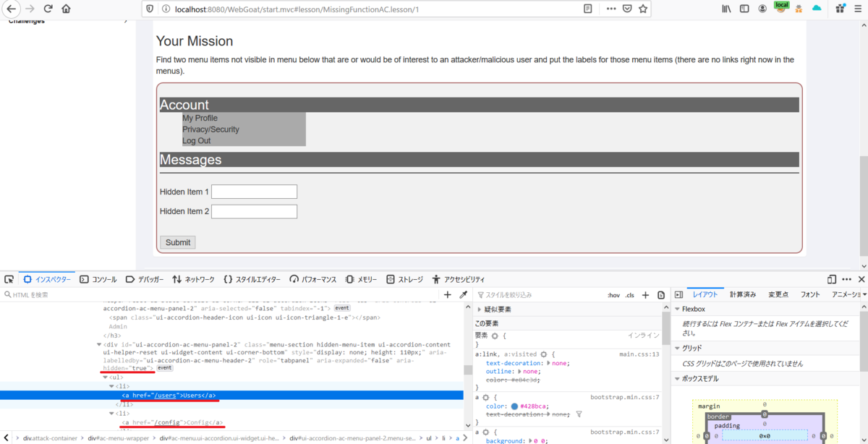This screenshot has height=444, width=868.
Task: Switch to 計算済み computed tab
Action: 744,294
